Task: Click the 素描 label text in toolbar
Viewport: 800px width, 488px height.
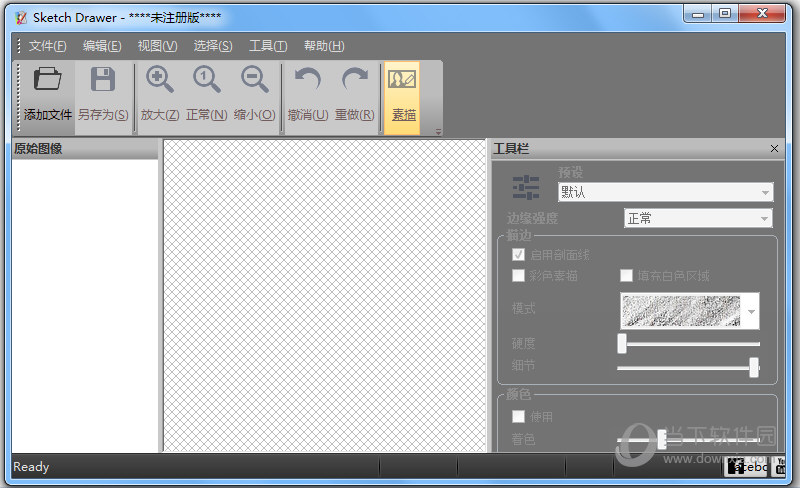Action: point(404,115)
